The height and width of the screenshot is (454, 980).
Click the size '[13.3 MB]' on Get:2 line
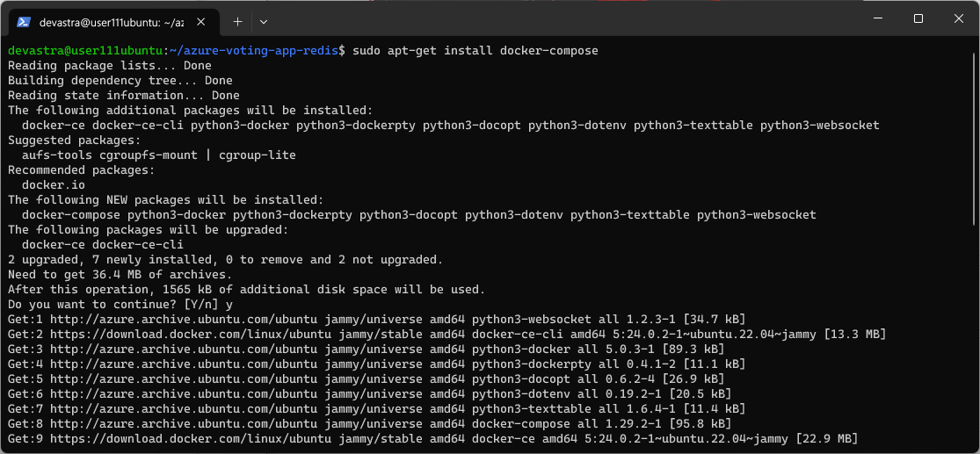[854, 334]
